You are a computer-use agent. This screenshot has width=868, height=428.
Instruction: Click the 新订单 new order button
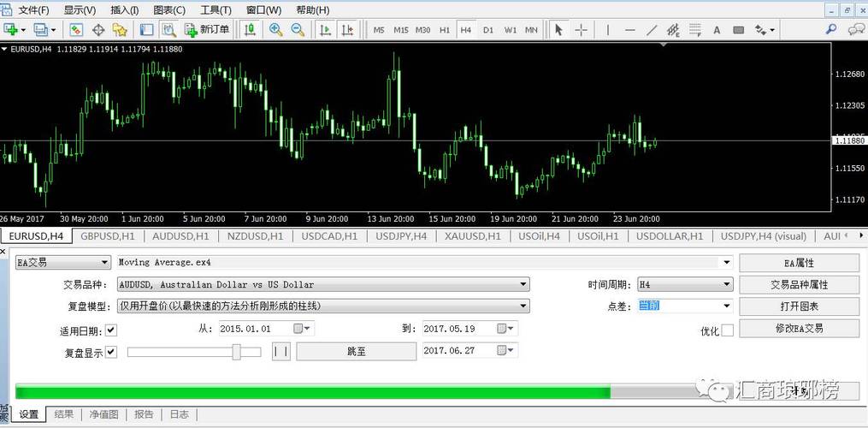click(x=208, y=30)
